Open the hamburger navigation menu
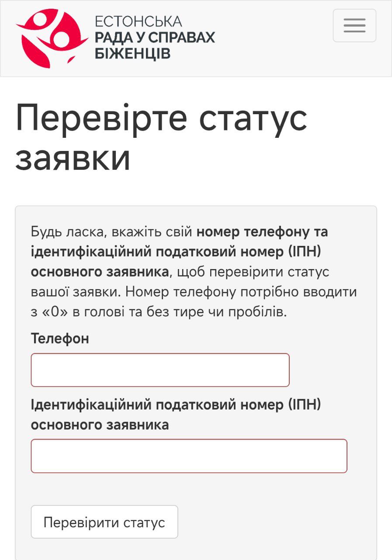 (354, 25)
